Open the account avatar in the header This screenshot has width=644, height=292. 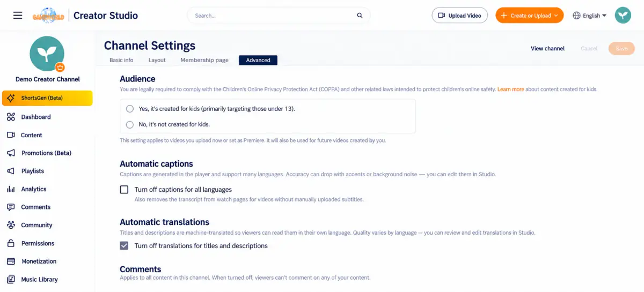tap(623, 16)
